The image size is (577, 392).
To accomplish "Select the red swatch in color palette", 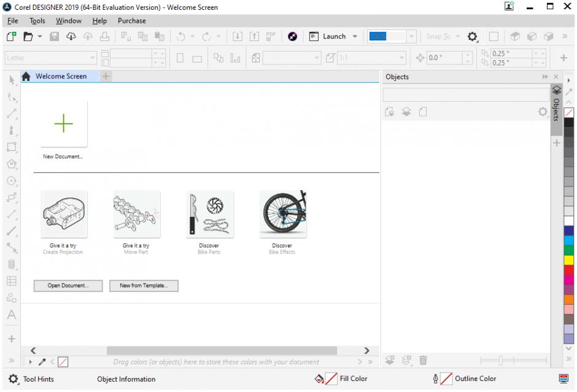I will tap(569, 270).
